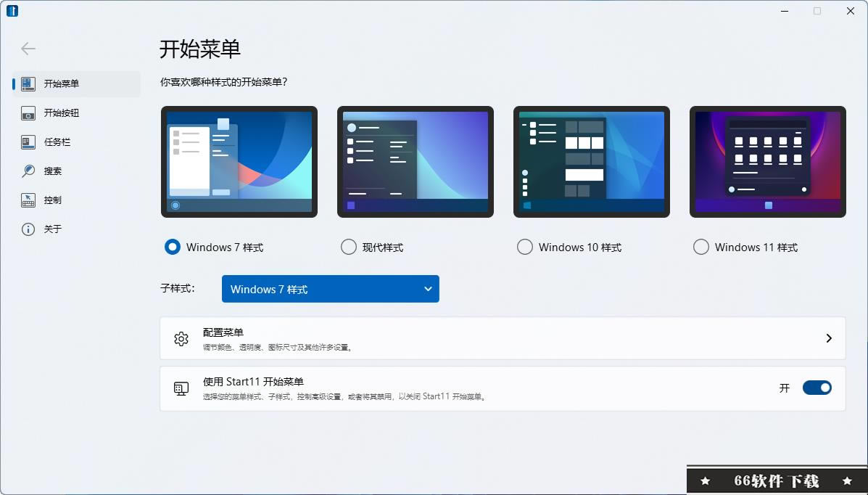Click the Windows 7 style preview thumbnail

tap(239, 162)
